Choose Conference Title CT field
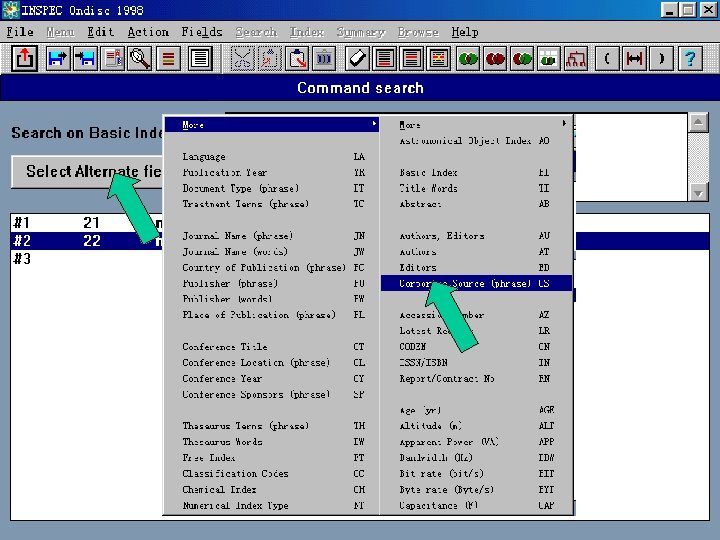The image size is (720, 540). point(272,347)
